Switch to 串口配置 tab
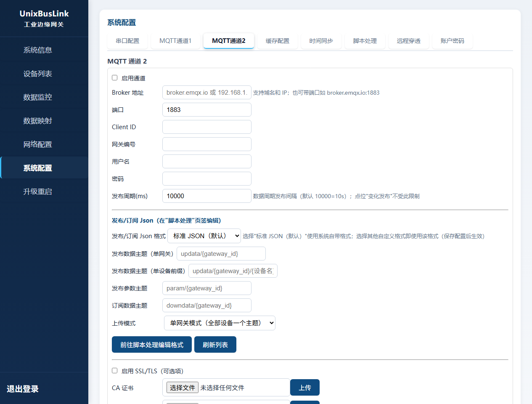Image resolution: width=532 pixels, height=404 pixels. point(127,41)
